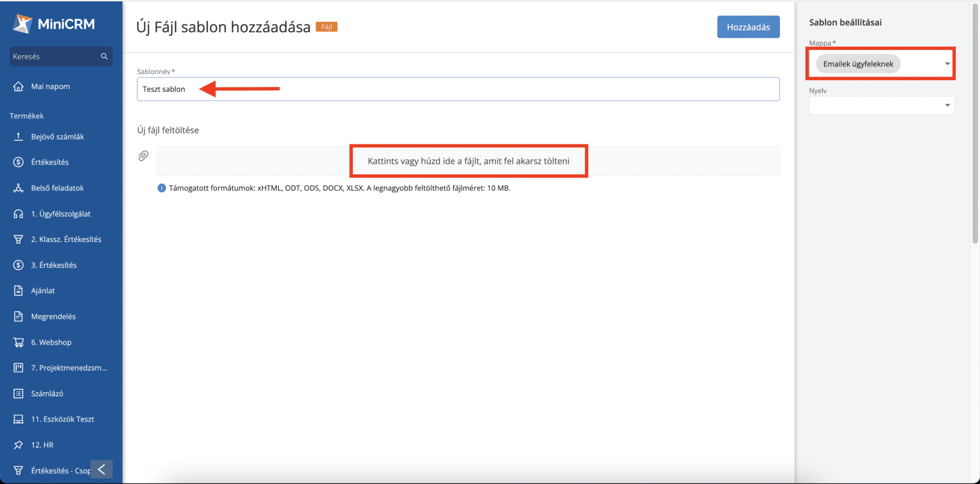Click the dollar icon beside 3. Értékesítés
980x484 pixels.
[18, 265]
